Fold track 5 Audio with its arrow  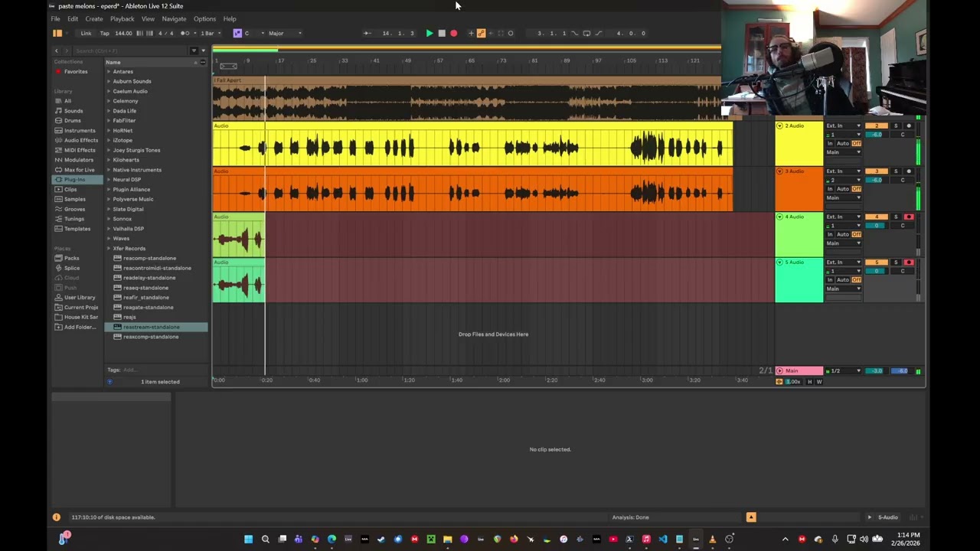tap(779, 262)
